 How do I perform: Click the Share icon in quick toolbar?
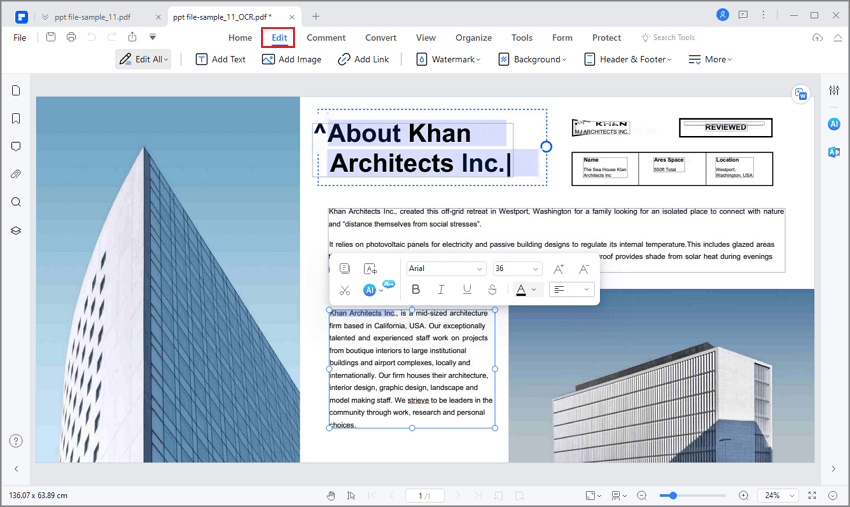(132, 37)
